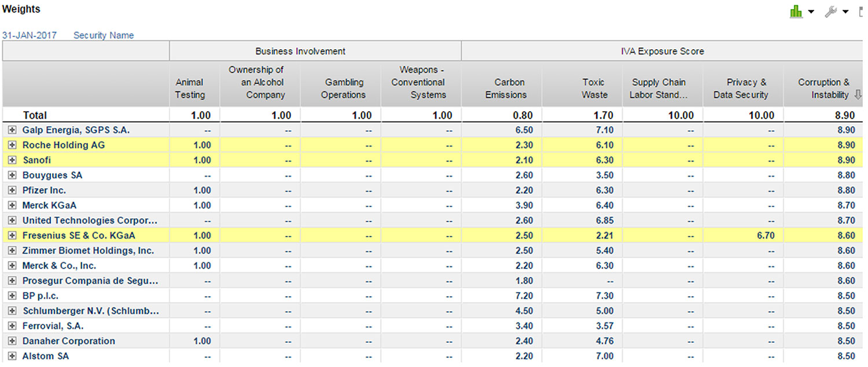Open the dropdown arrow beside the chart icon
The image size is (868, 367).
point(811,12)
